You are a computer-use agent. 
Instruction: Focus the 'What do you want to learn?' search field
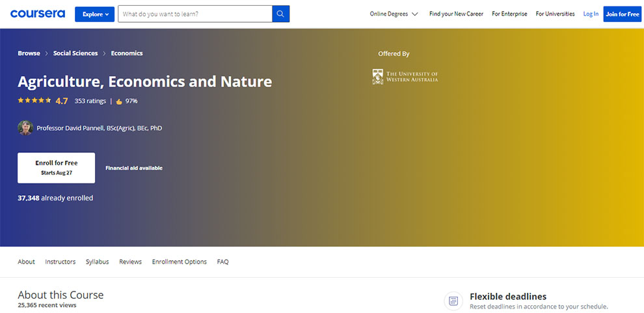point(195,14)
